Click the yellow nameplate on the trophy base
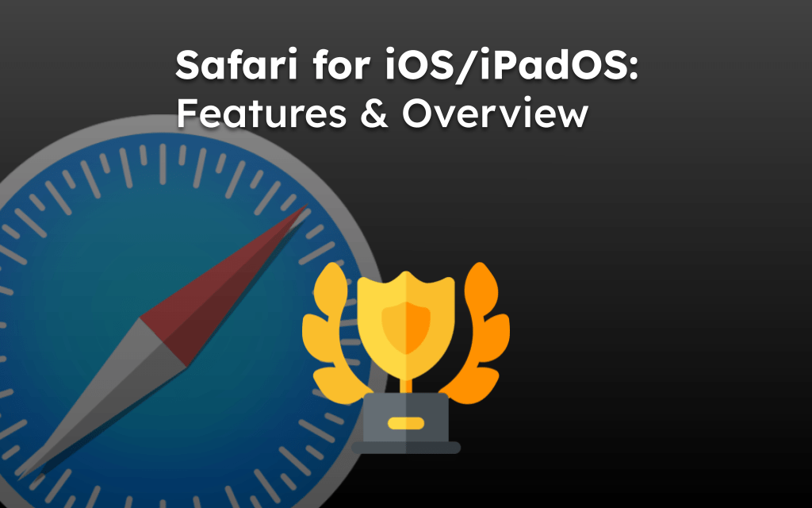The image size is (812, 508). [x=406, y=423]
